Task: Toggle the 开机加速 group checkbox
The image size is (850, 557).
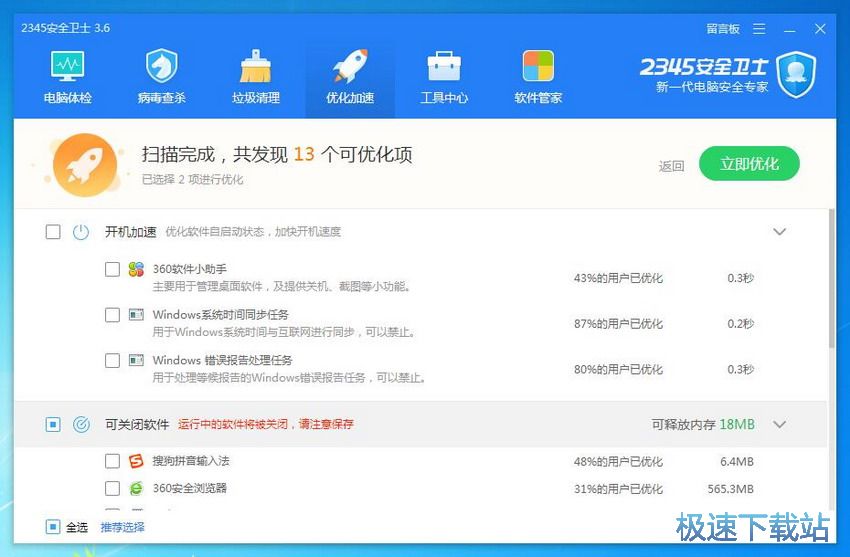Action: [x=53, y=232]
